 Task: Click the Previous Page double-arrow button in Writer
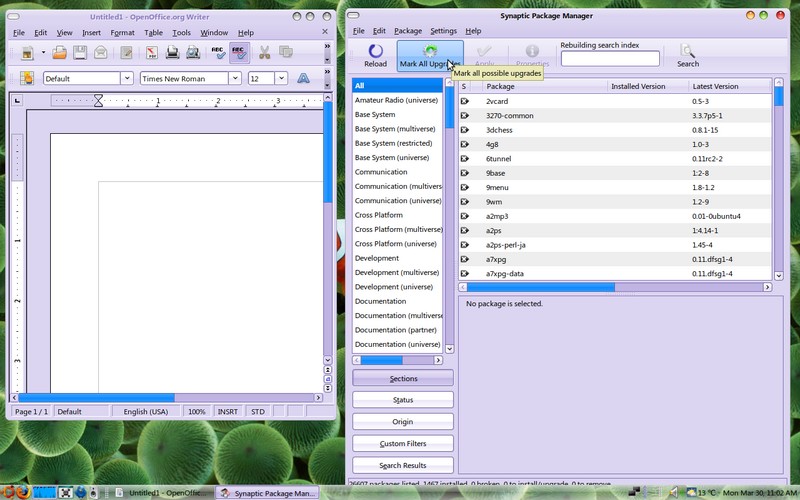[328, 369]
